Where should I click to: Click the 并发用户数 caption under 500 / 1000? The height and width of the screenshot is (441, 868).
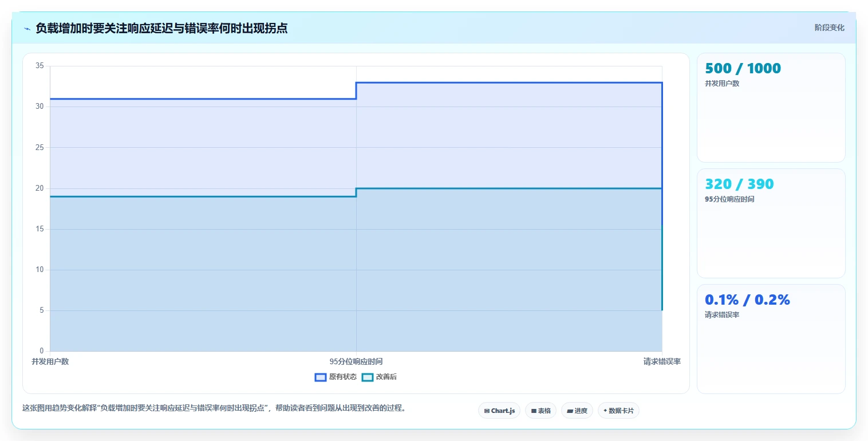[722, 84]
